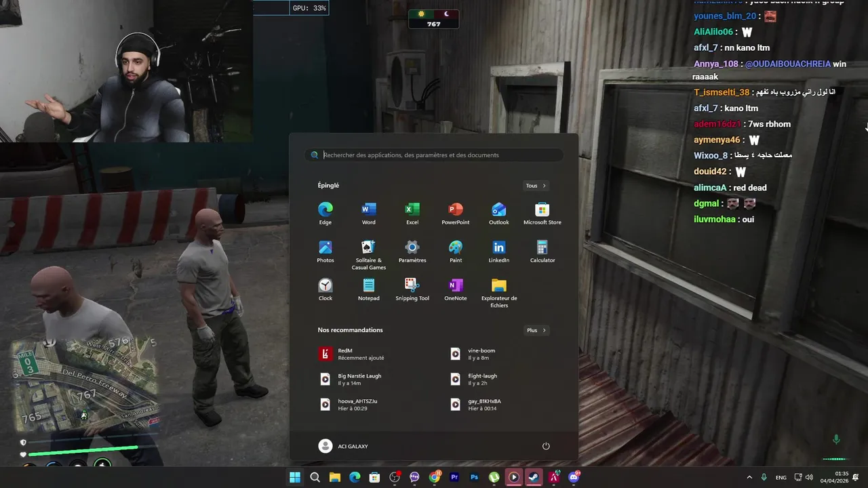
Task: Open ACI GALAXY user account menu
Action: (344, 446)
